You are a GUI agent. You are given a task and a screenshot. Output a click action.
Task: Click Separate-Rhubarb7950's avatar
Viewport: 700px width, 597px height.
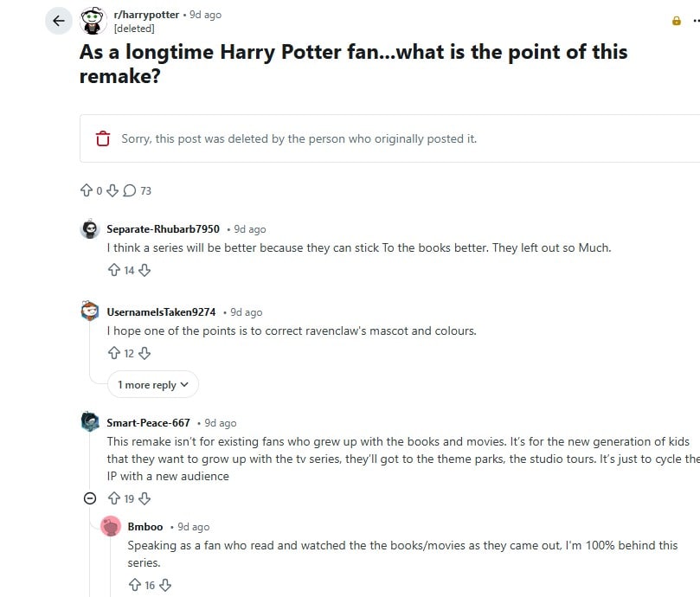pos(90,228)
